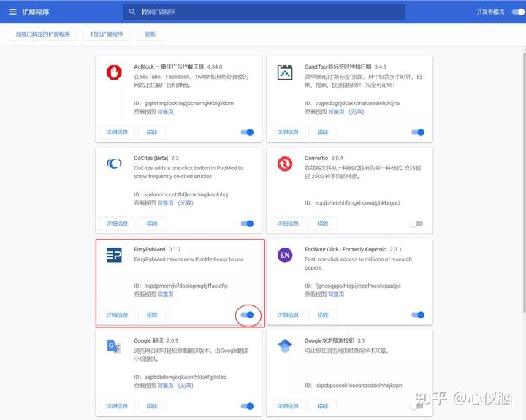Click the CaretTab extension icon
The image size is (526, 420).
(285, 72)
